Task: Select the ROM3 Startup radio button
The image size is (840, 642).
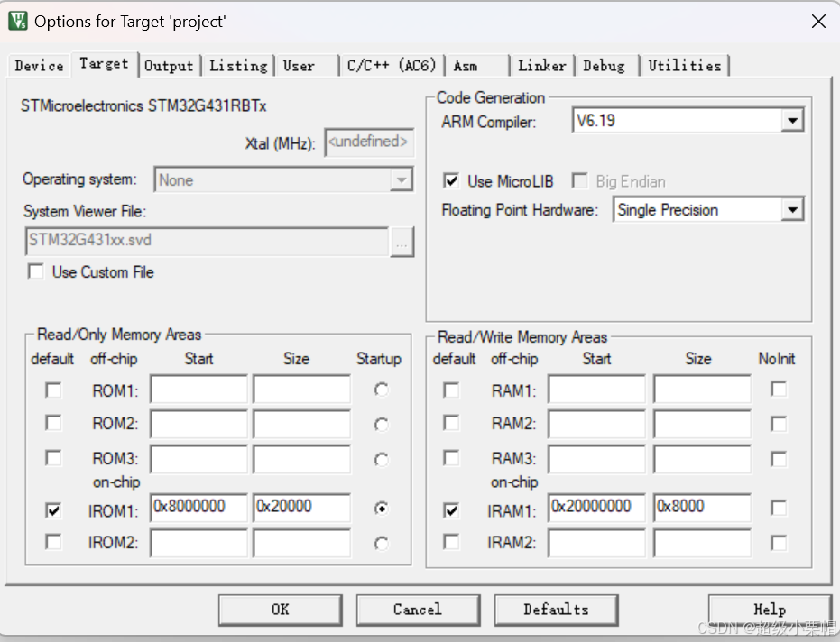Action: [381, 460]
